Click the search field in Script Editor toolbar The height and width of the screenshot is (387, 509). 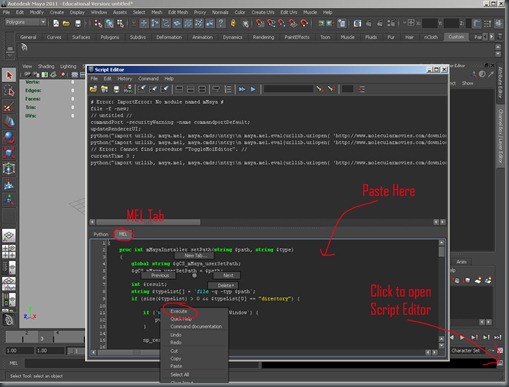288,89
